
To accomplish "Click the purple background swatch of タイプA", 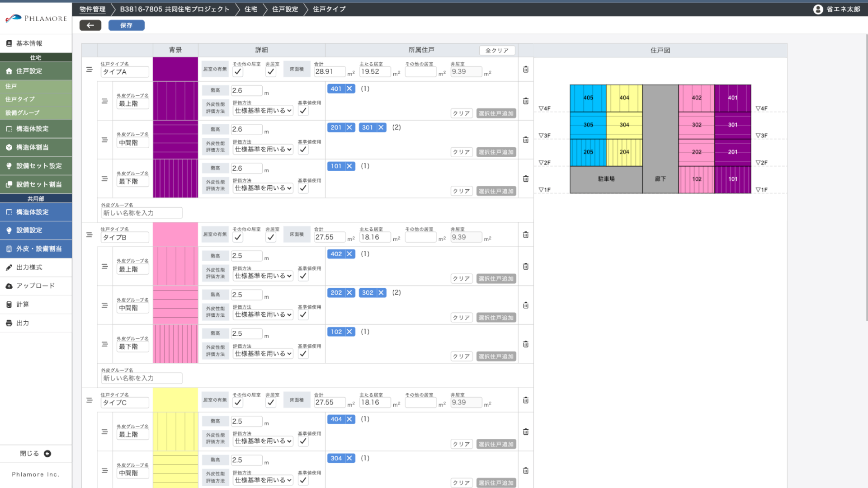I will [175, 69].
